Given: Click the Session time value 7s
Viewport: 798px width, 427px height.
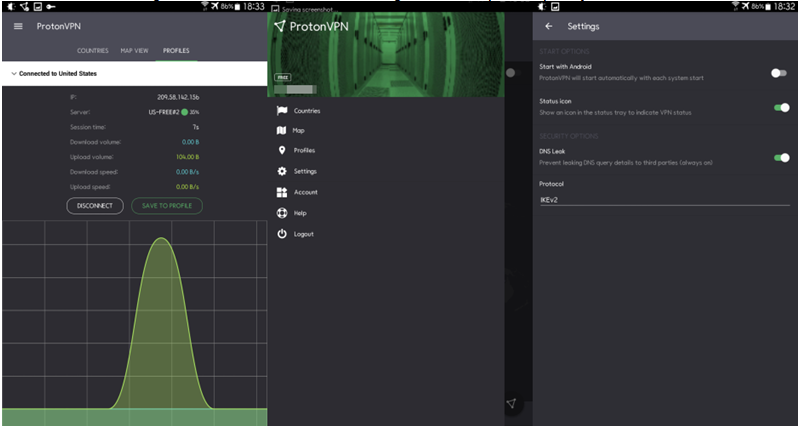Looking at the screenshot, I should (x=195, y=127).
